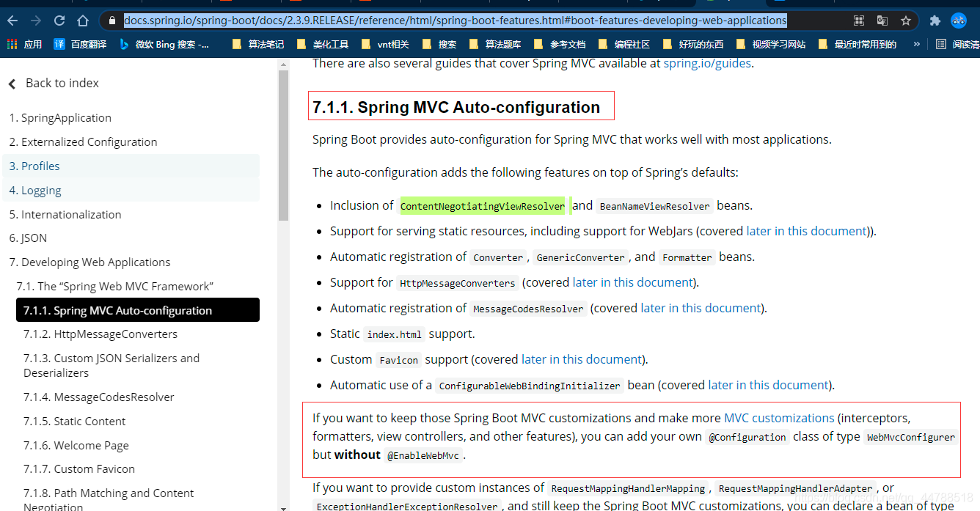Open the 编程社区 bookmark folder
980x511 pixels.
(x=624, y=44)
